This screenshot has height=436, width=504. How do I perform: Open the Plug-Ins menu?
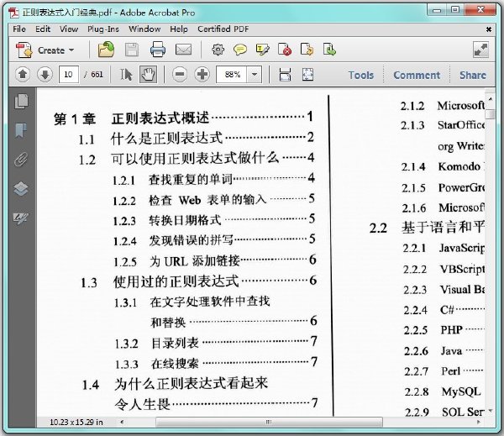pos(103,29)
